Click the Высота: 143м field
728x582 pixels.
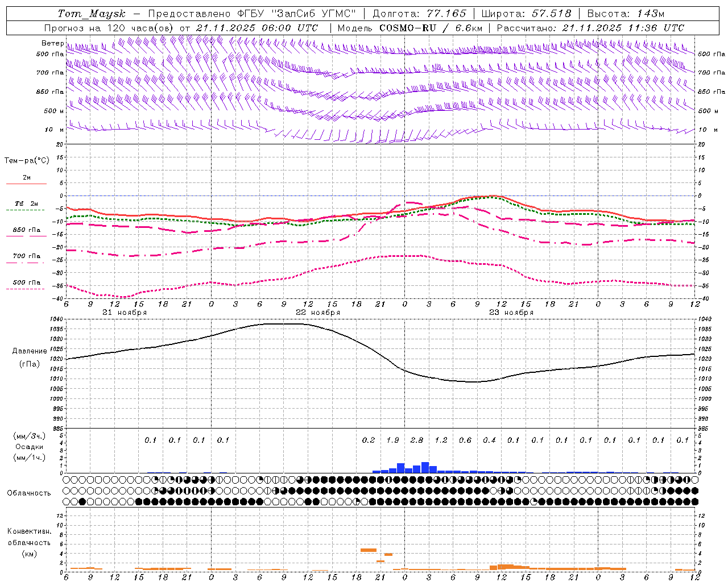point(626,14)
